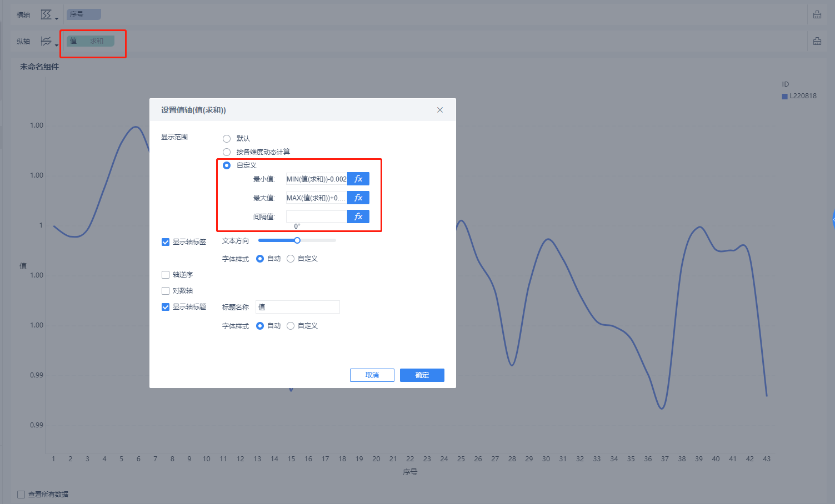Click the 纵轴 label
This screenshot has height=504, width=835.
(x=23, y=41)
